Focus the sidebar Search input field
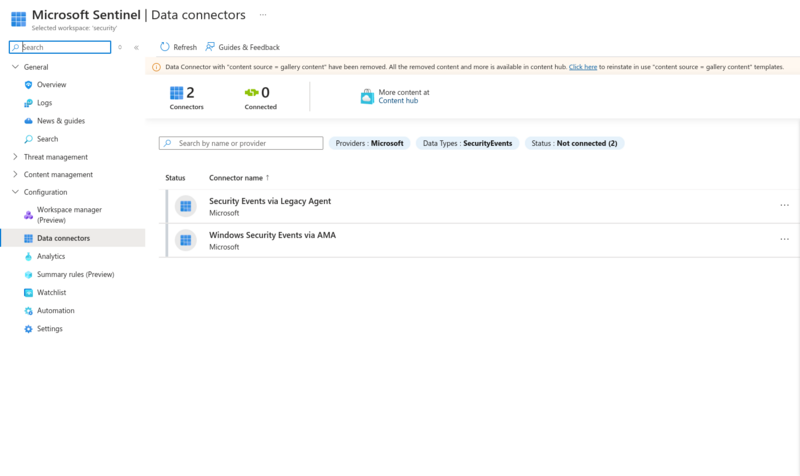 click(x=60, y=47)
